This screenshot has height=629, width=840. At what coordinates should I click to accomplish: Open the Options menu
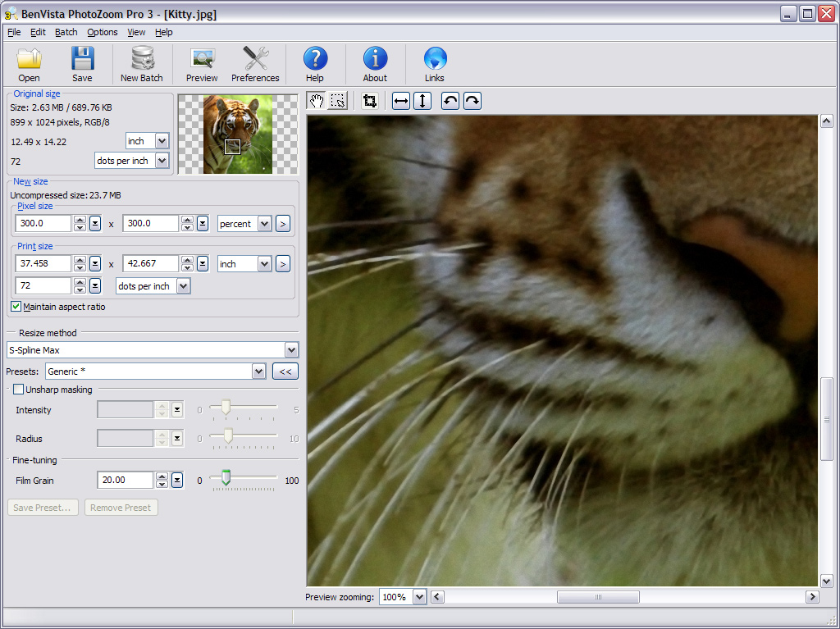pos(103,32)
